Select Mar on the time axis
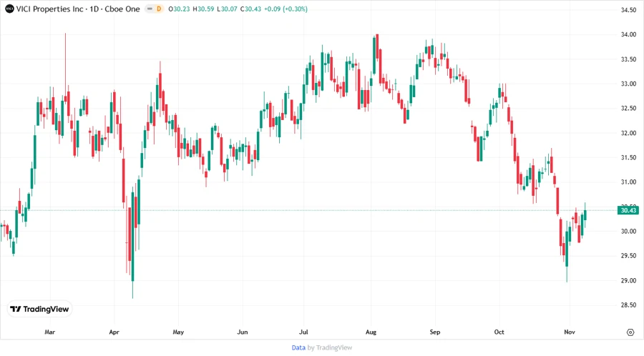644x356 pixels. pos(49,332)
